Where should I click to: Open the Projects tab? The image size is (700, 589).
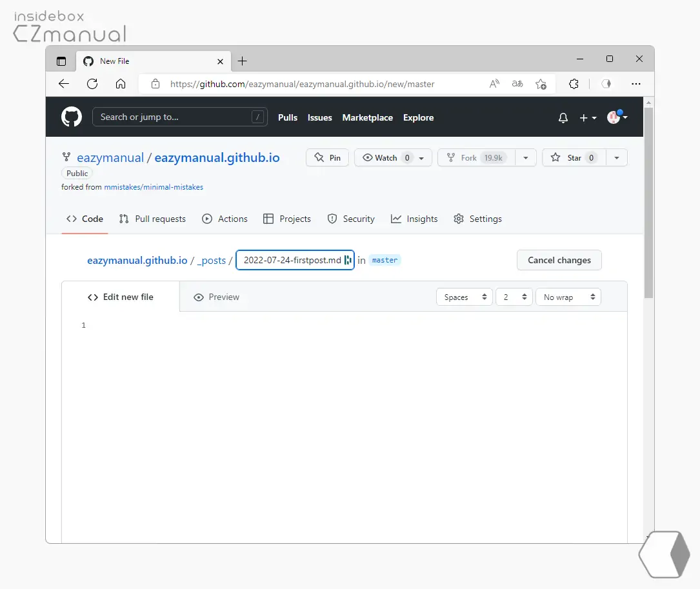287,219
